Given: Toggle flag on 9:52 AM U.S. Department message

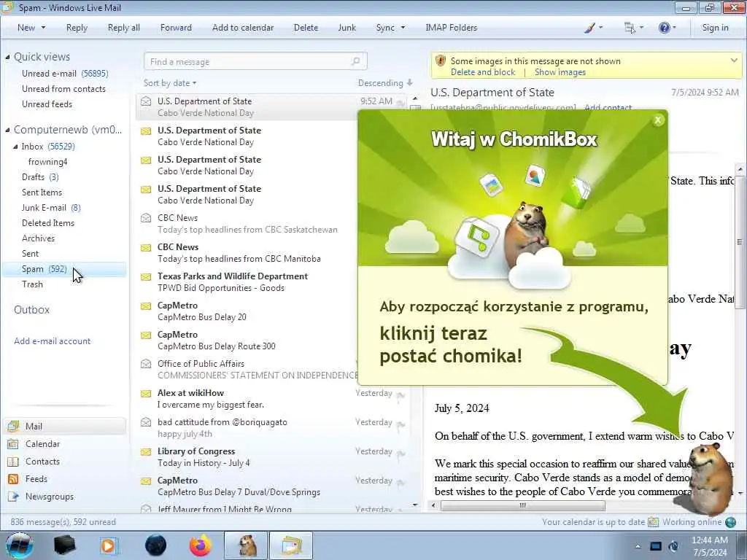Looking at the screenshot, I should pyautogui.click(x=400, y=102).
